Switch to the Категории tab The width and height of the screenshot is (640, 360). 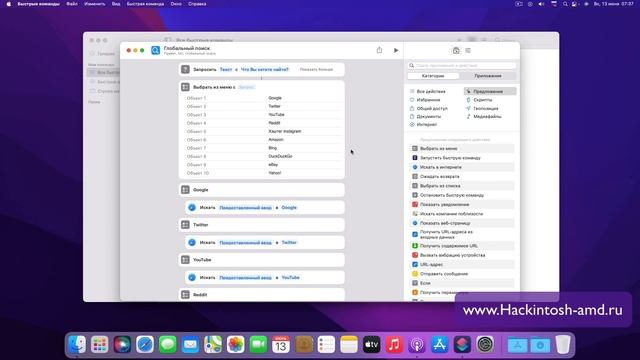click(x=433, y=76)
